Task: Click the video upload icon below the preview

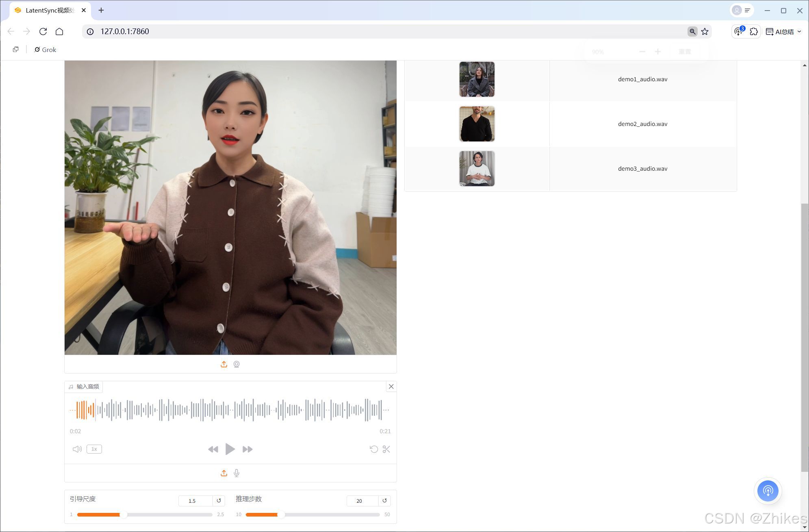Action: [x=224, y=364]
